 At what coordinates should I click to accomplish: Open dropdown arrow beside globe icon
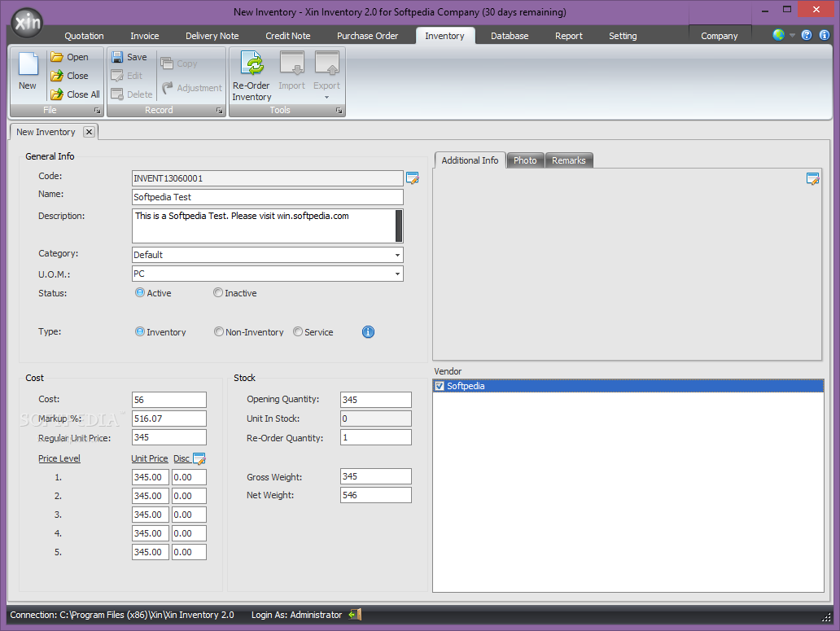792,35
